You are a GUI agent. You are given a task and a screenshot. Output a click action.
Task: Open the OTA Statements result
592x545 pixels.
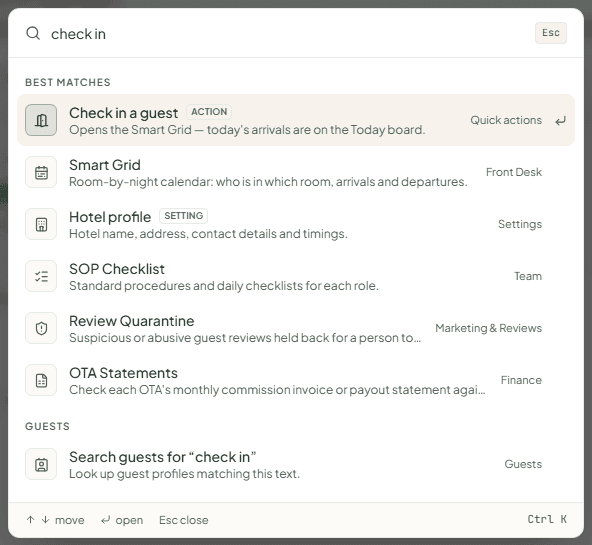tap(296, 380)
